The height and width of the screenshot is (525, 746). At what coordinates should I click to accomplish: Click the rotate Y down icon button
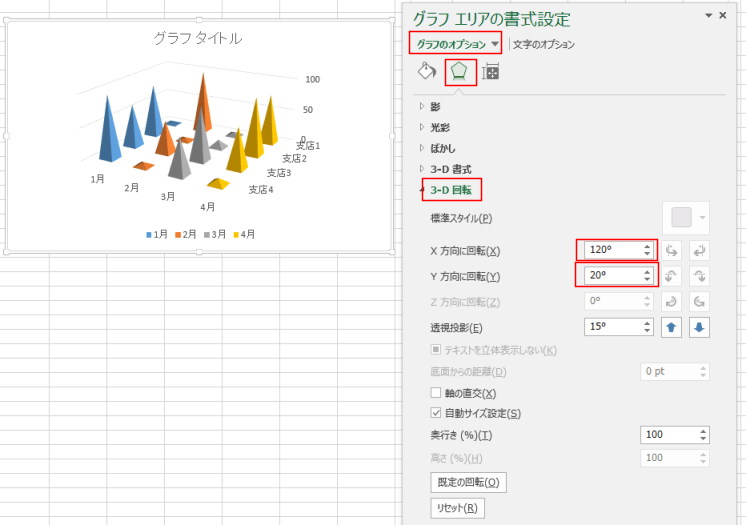click(700, 276)
